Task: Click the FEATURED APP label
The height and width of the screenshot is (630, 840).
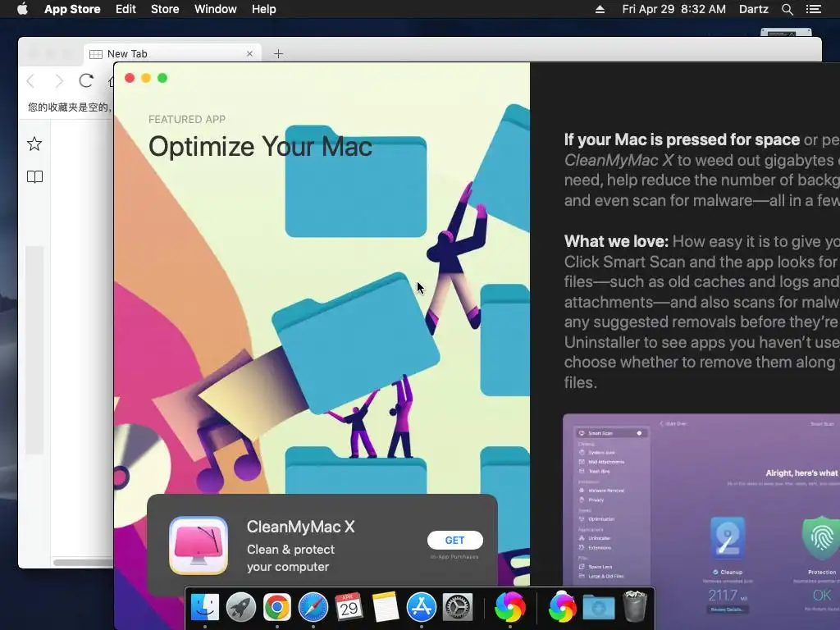Action: (x=187, y=120)
